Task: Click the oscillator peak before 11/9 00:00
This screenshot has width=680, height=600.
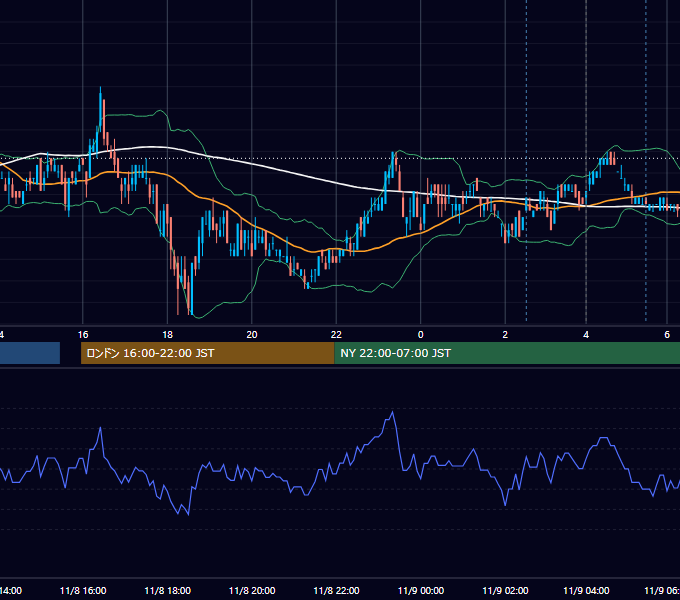Action: (x=392, y=412)
